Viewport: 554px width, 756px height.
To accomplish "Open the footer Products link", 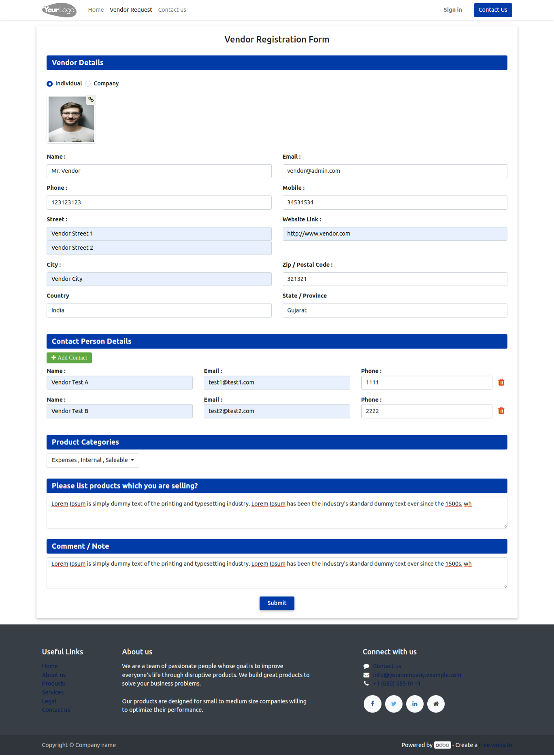I will tap(54, 684).
